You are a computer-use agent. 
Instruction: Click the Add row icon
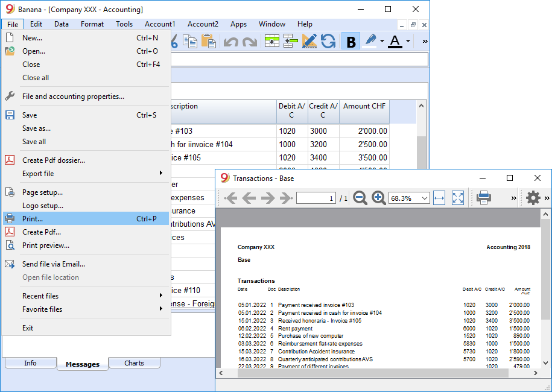coord(271,41)
